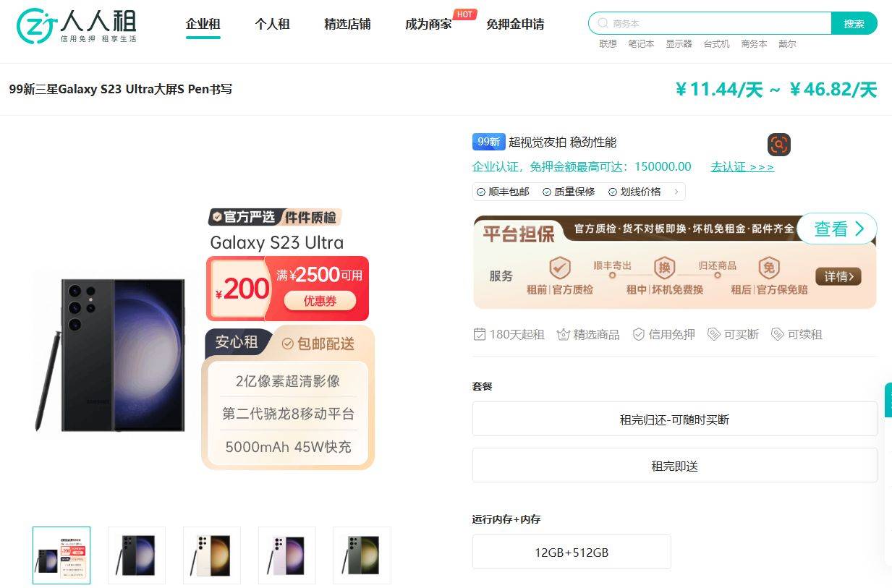
Task: Choose the 12GB+512GB memory option
Action: pyautogui.click(x=572, y=553)
